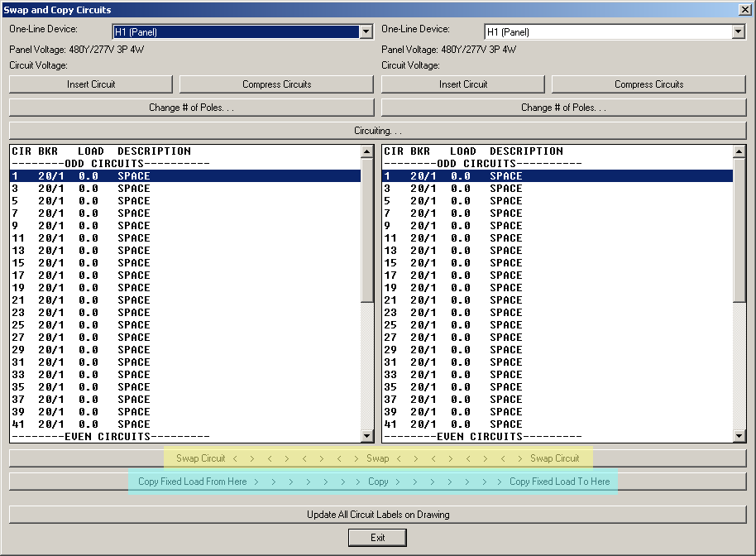The height and width of the screenshot is (556, 756).
Task: Select circuit 41 in the right list
Action: (557, 424)
